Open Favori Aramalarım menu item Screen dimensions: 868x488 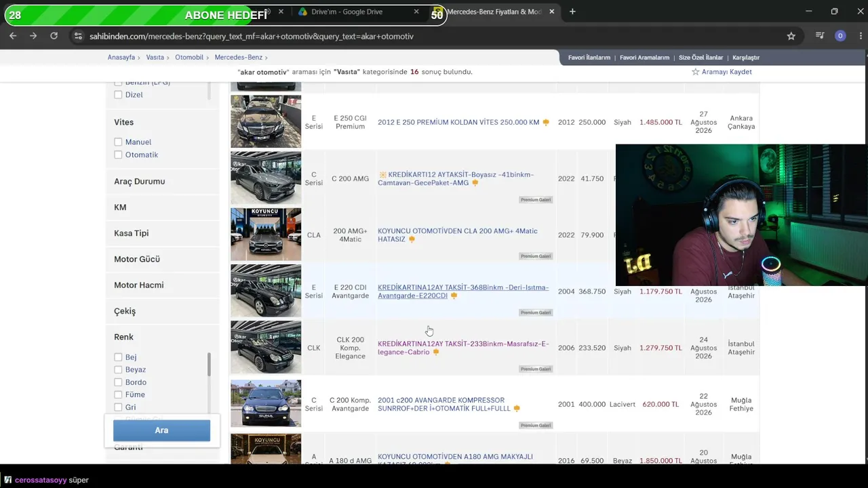(644, 58)
